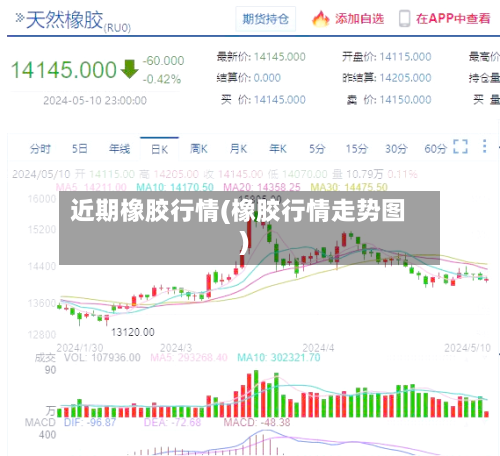
Task: Click the DEA: -72.68 label
Action: click(172, 423)
